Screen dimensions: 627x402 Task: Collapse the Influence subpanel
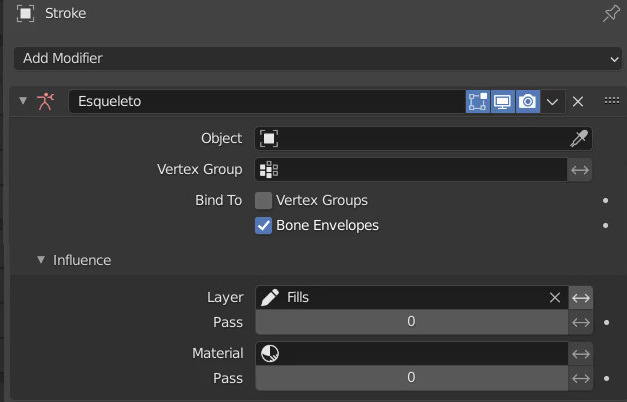pyautogui.click(x=41, y=260)
